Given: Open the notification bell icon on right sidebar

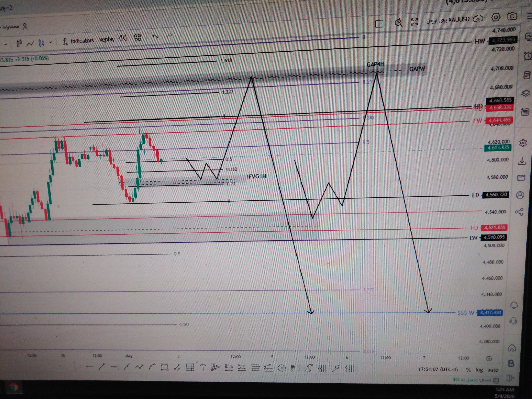Looking at the screenshot, I should click(514, 305).
